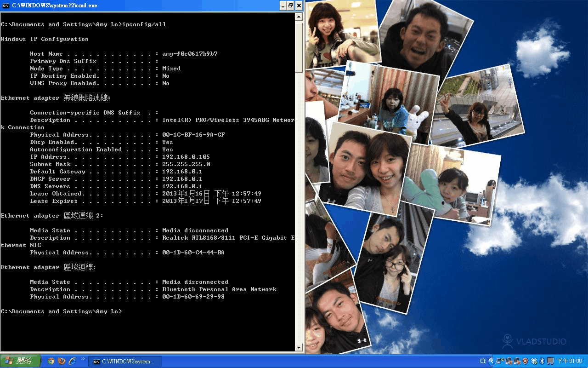Click the Windows IP Configuration heading
The image size is (588, 368).
[45, 39]
